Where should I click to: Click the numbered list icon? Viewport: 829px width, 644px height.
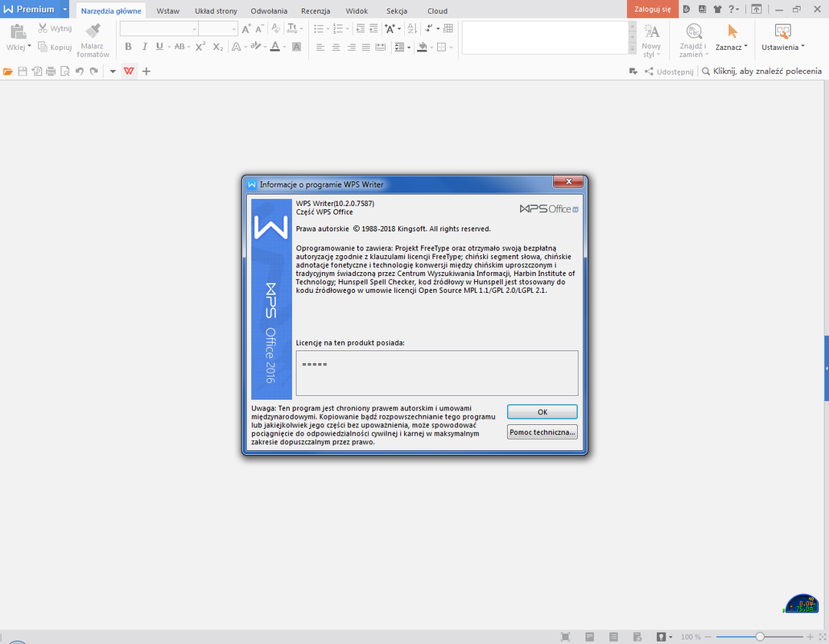tap(338, 28)
